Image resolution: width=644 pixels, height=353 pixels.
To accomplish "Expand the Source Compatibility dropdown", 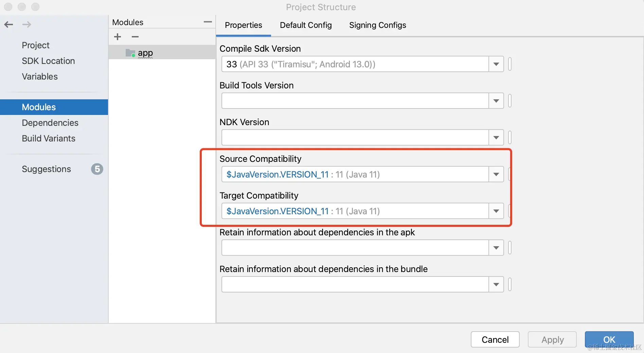I will (x=496, y=174).
